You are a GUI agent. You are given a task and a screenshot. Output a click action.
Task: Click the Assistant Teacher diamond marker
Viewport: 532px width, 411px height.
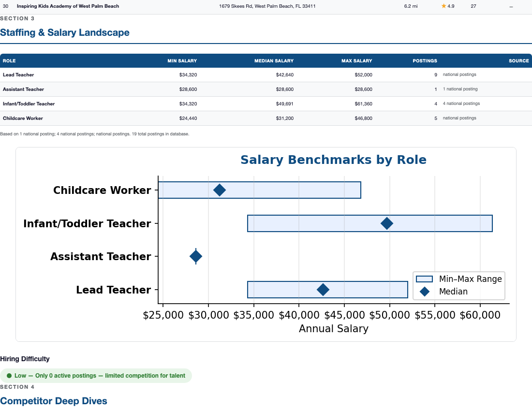click(195, 256)
